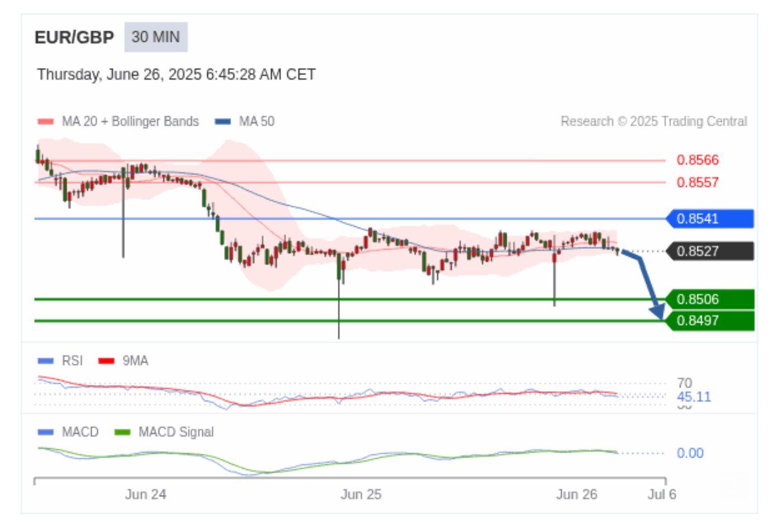Image resolution: width=779 pixels, height=532 pixels.
Task: Click the RSI value 45.11
Action: [x=693, y=397]
